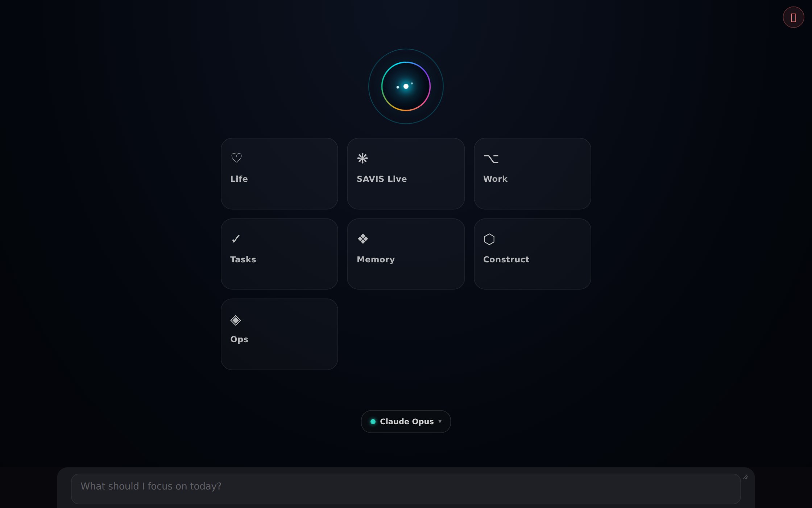Click the text area resize handle
This screenshot has height=508, width=812.
[x=745, y=477]
